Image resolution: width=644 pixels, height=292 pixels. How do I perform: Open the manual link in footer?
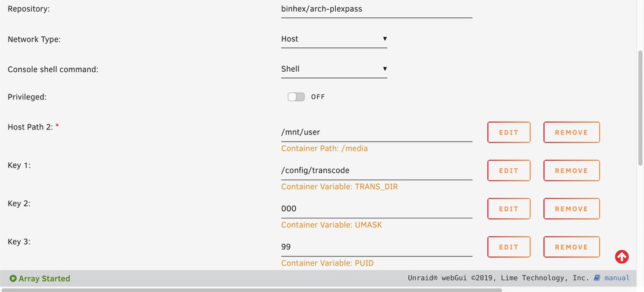616,278
